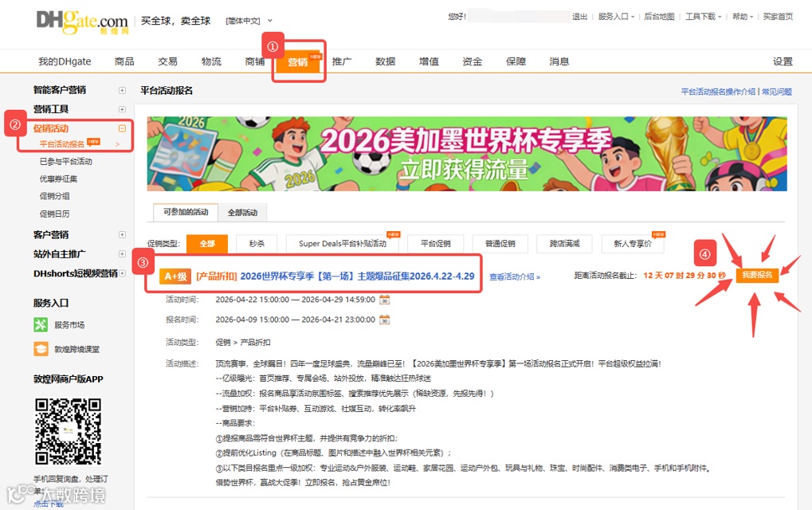The image size is (812, 510).
Task: Filter promotions by 秒杀
Action: [257, 244]
